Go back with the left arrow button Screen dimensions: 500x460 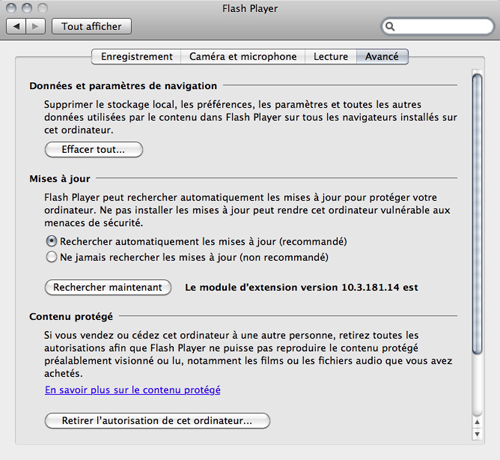[x=16, y=26]
